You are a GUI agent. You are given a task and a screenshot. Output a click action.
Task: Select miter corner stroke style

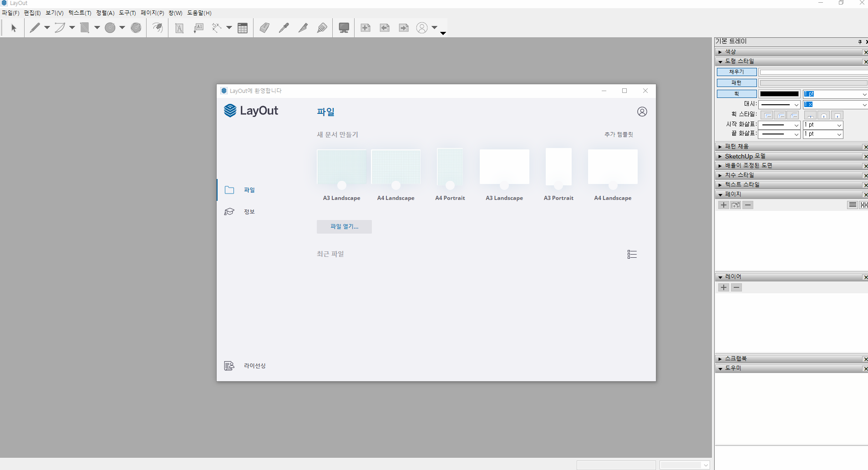point(767,115)
